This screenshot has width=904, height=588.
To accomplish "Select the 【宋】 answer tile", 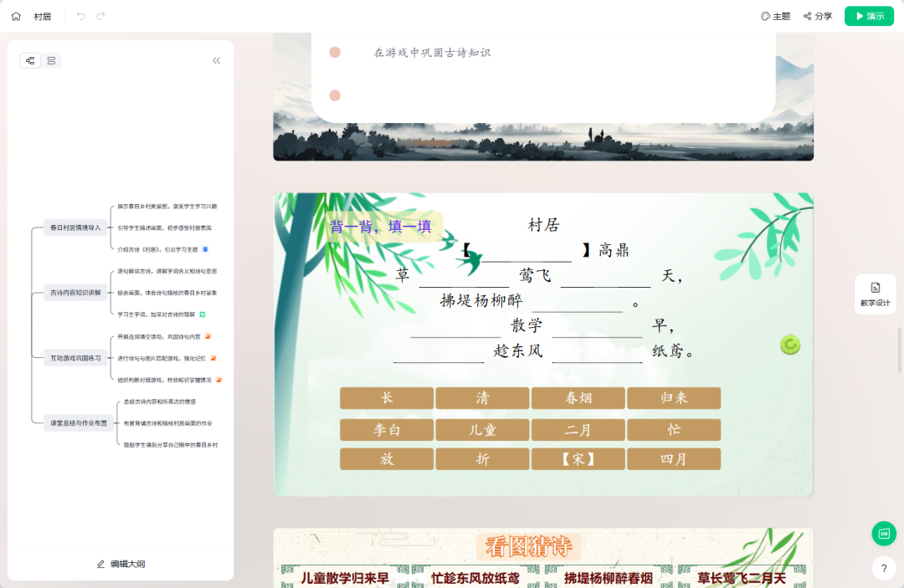I will [x=578, y=458].
